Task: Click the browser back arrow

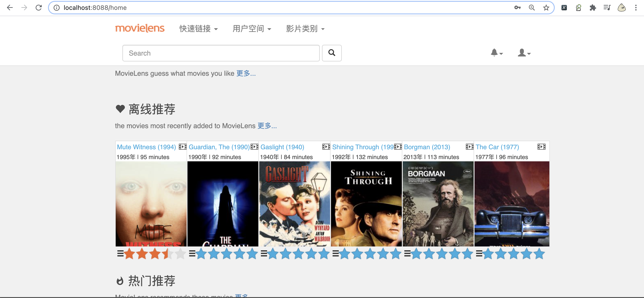Action: pyautogui.click(x=10, y=8)
